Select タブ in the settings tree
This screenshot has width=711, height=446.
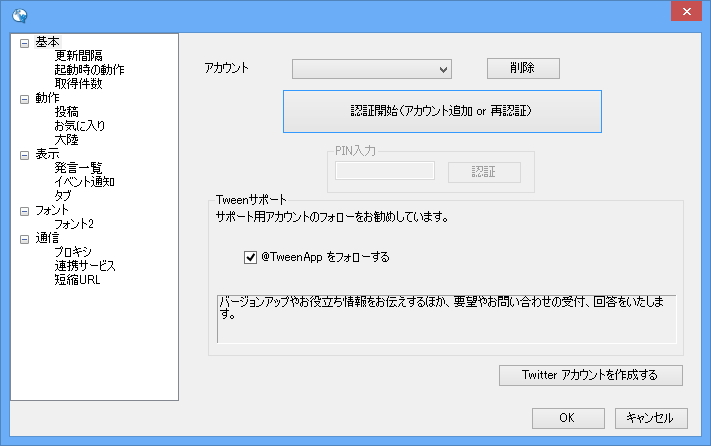[63, 196]
